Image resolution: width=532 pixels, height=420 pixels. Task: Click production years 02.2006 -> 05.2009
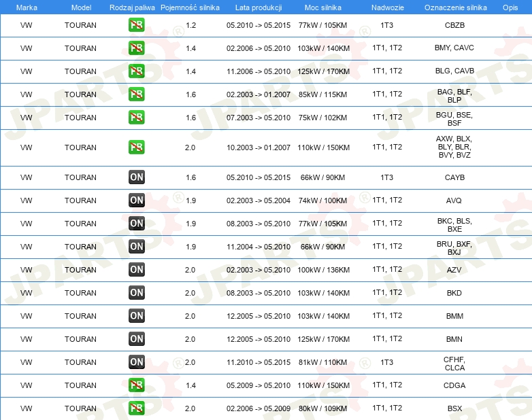(259, 408)
